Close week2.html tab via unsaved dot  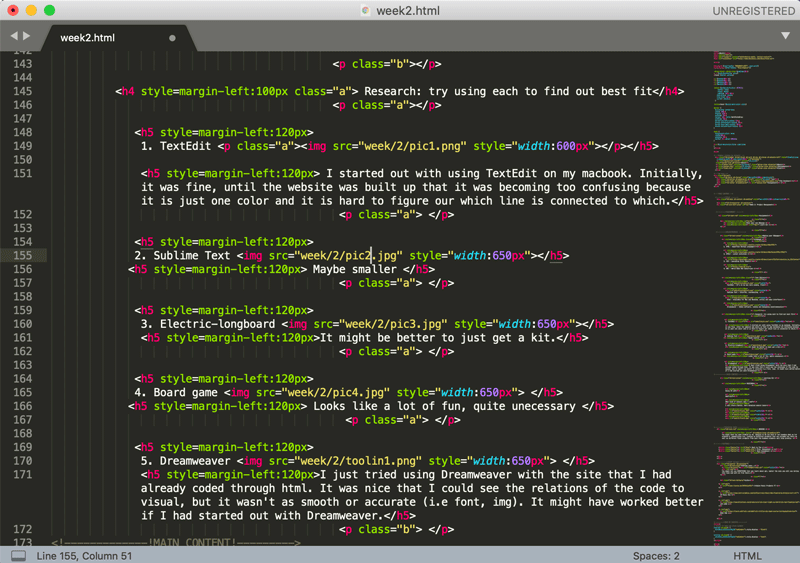click(172, 38)
